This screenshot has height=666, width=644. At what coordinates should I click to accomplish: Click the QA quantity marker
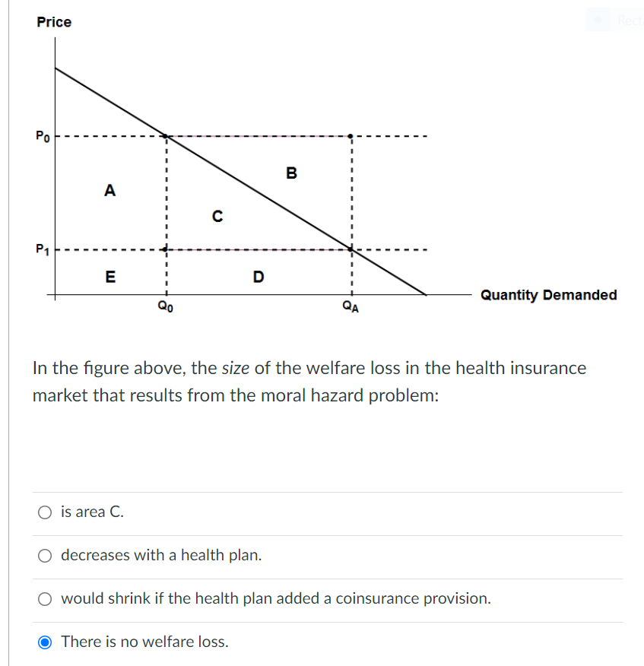[x=350, y=307]
